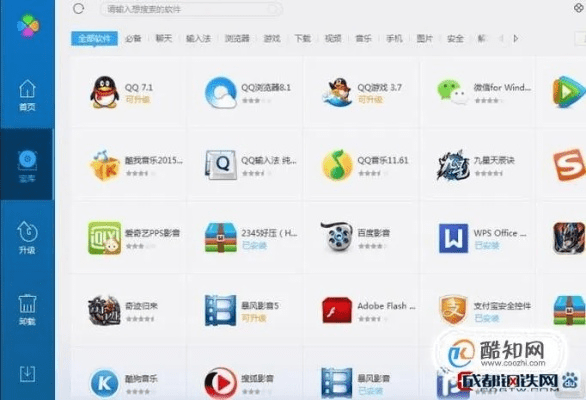Click the window icon at top right corner

(579, 7)
